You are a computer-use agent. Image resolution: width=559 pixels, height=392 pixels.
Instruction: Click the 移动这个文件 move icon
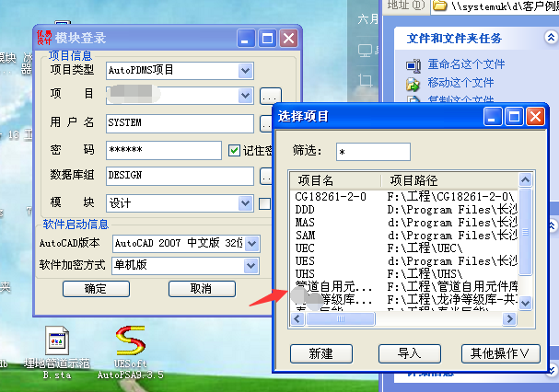pyautogui.click(x=413, y=83)
